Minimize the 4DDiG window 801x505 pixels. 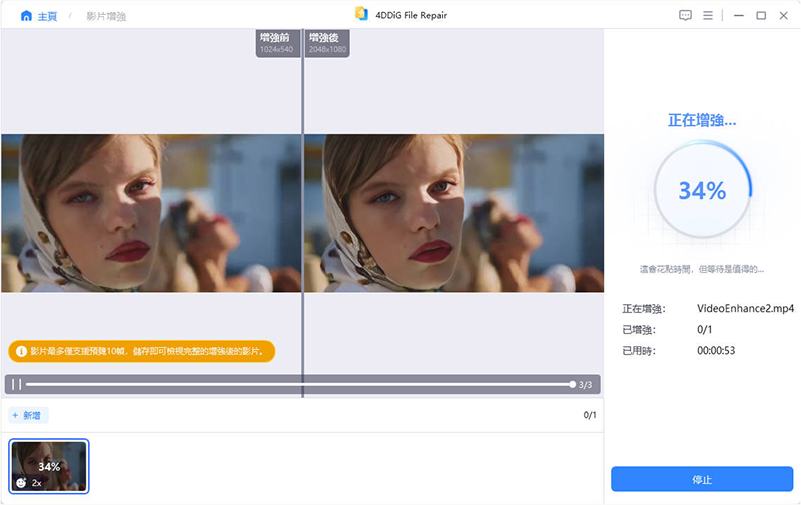[738, 16]
